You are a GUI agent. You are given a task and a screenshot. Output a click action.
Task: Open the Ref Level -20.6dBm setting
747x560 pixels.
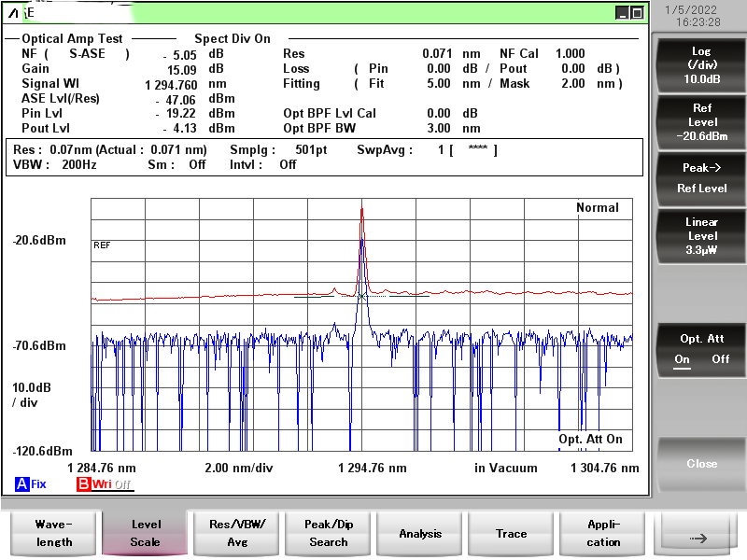701,122
